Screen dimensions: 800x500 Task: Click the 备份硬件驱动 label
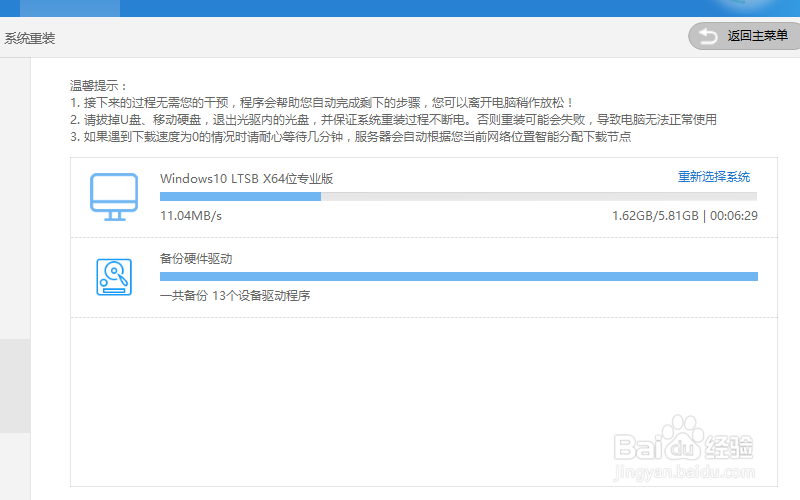[196, 259]
